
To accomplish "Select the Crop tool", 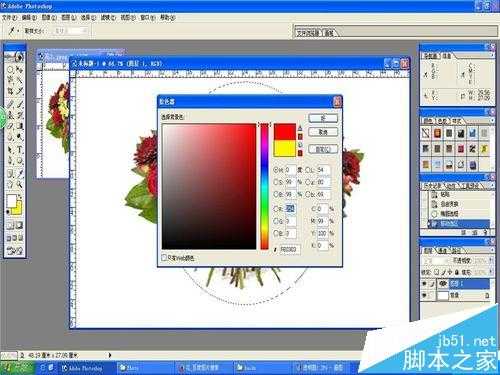I will [x=10, y=91].
